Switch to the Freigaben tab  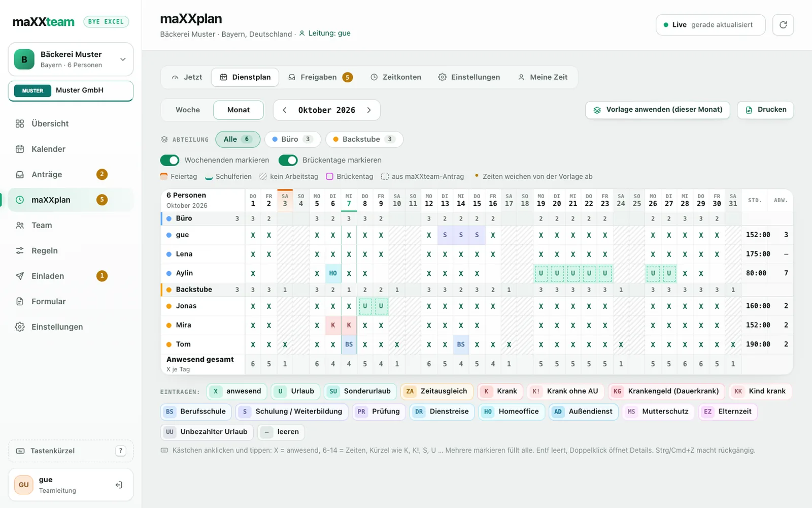coord(320,77)
